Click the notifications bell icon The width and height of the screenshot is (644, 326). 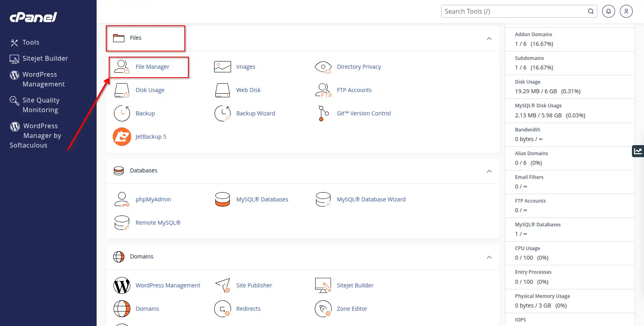[609, 11]
